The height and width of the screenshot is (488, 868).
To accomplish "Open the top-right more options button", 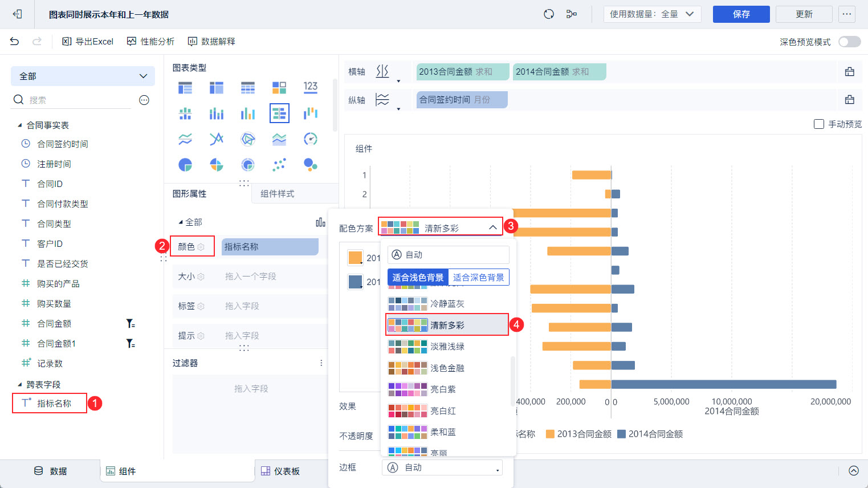I will pyautogui.click(x=847, y=14).
